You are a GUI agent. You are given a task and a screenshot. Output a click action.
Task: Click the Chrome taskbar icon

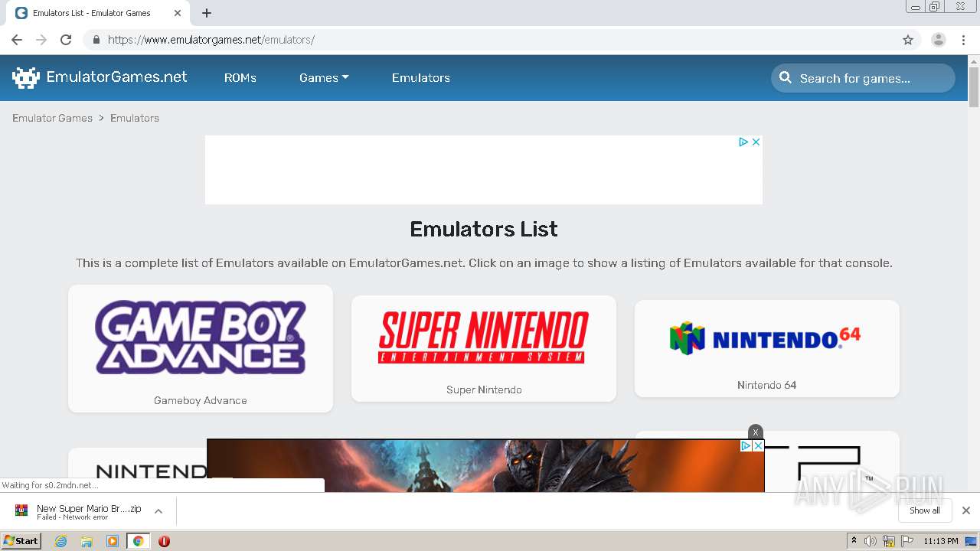(x=138, y=541)
